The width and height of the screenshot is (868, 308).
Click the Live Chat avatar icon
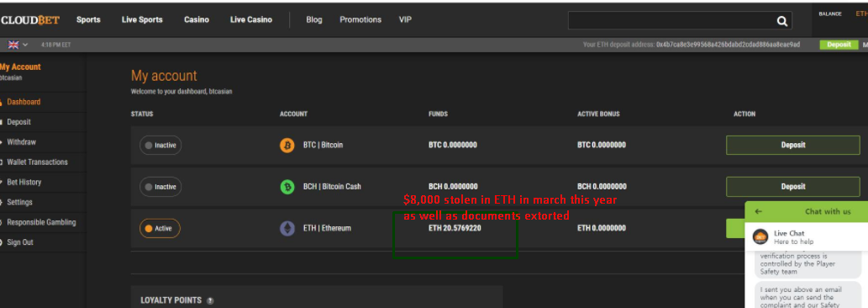point(760,237)
